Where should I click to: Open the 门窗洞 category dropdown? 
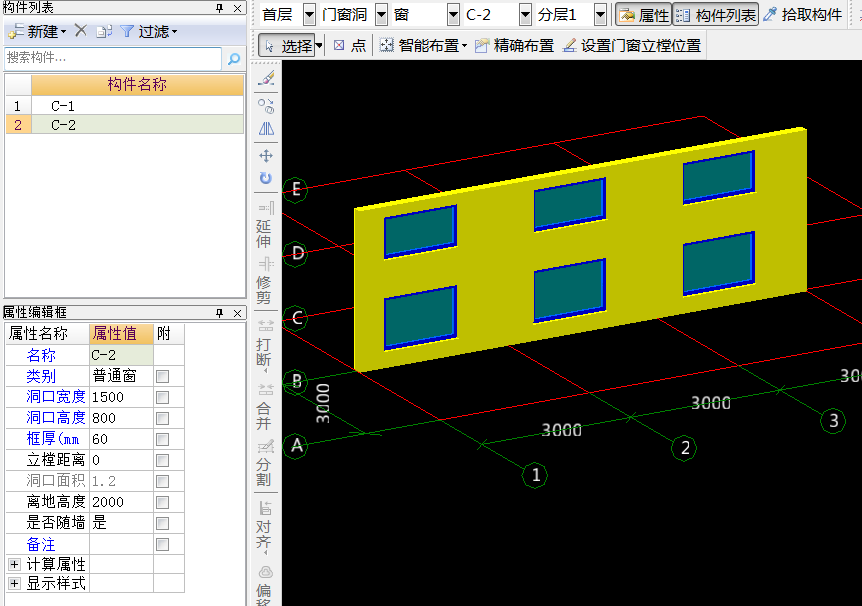pyautogui.click(x=382, y=15)
